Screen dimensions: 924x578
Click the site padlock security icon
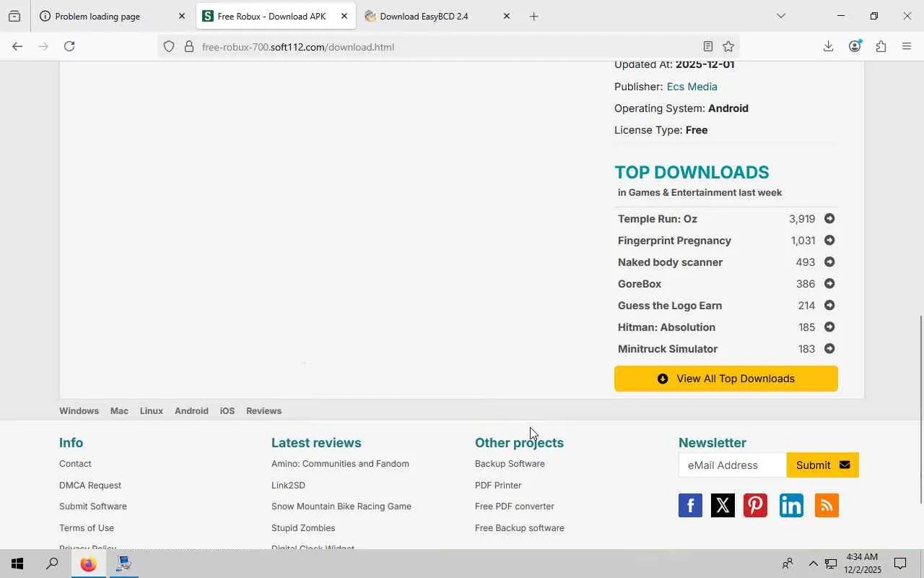(x=189, y=47)
